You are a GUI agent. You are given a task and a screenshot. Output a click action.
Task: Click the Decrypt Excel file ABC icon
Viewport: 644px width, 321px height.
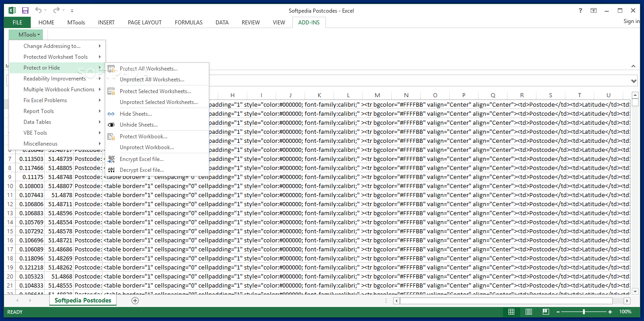coord(111,170)
